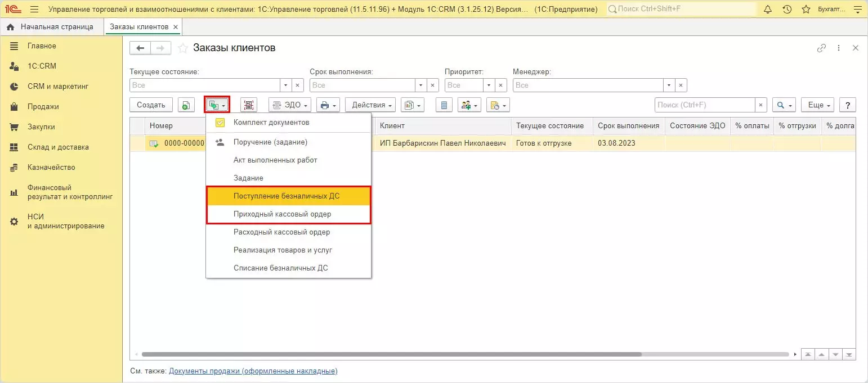Expand Текущее состояние filter dropdown arrow
Viewport: 868px width, 383px height.
(287, 85)
